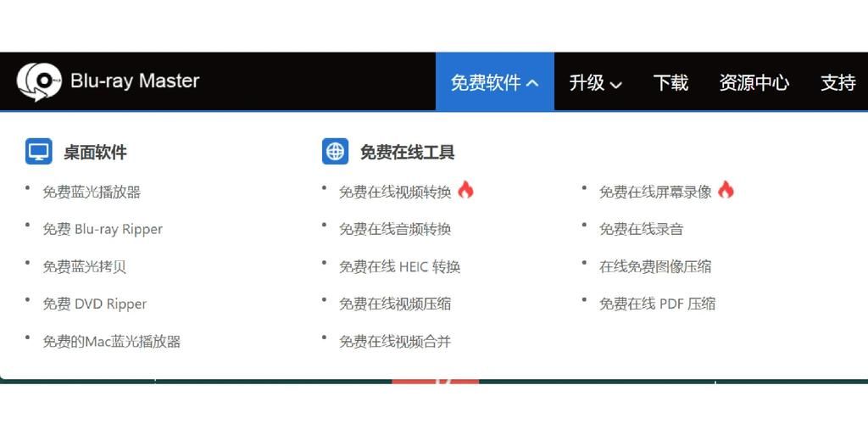The width and height of the screenshot is (868, 424).
Task: Open the 免费在线视频合并 link
Action: 395,341
